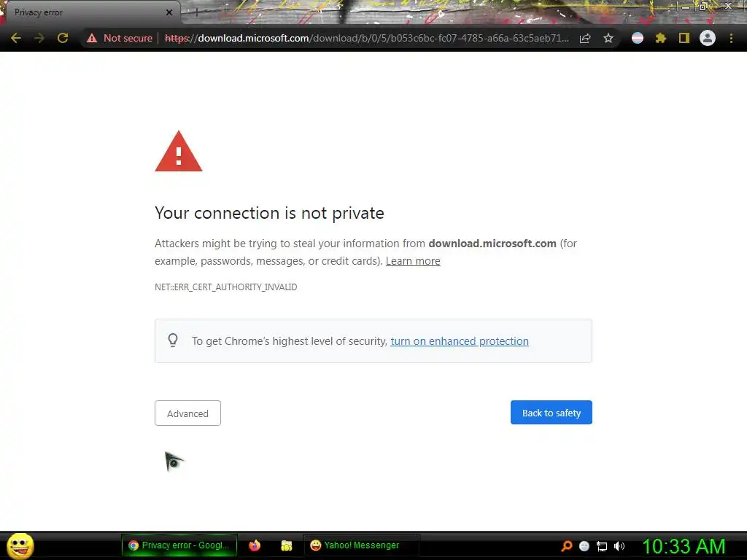This screenshot has width=747, height=560.
Task: Switch to Yahoo! Messenger taskbar item
Action: pyautogui.click(x=361, y=545)
